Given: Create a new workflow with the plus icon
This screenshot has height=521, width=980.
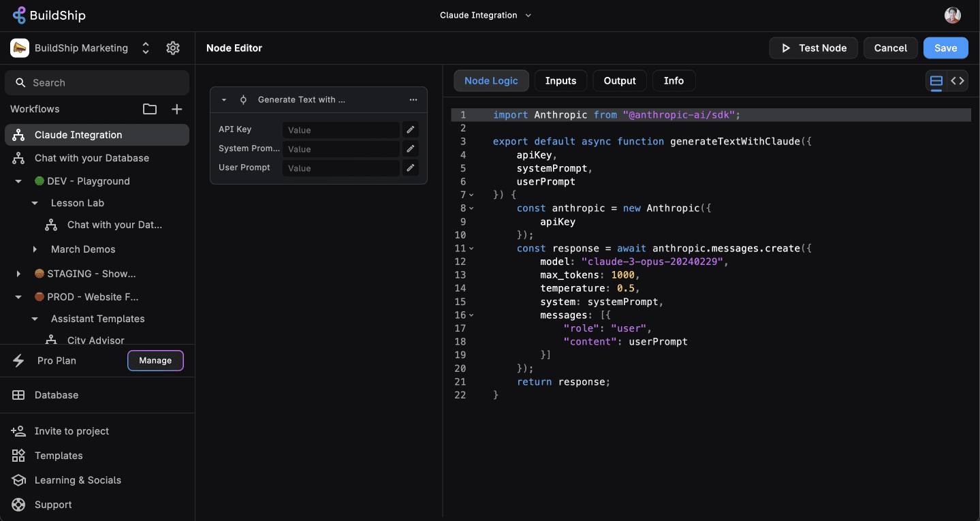Looking at the screenshot, I should coord(176,108).
